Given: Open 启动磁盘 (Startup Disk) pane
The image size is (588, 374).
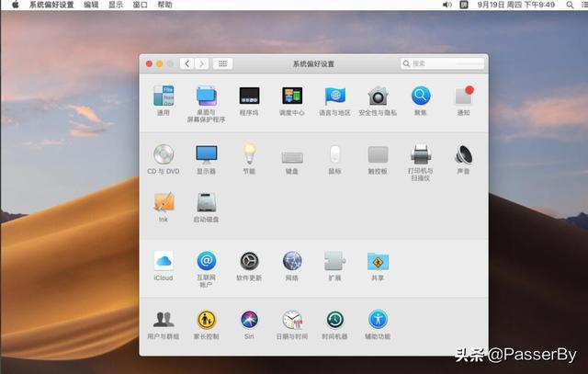Looking at the screenshot, I should (x=206, y=208).
